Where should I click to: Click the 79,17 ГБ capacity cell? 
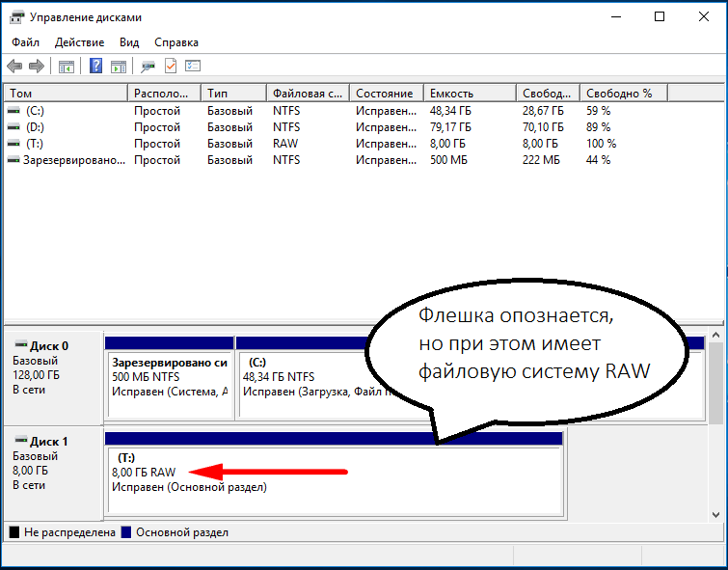tap(450, 127)
